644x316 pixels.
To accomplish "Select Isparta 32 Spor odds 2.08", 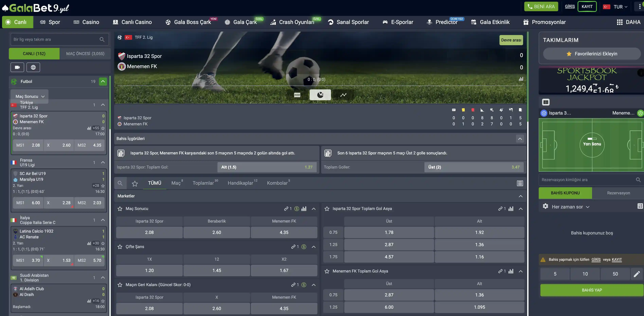I will pos(149,232).
